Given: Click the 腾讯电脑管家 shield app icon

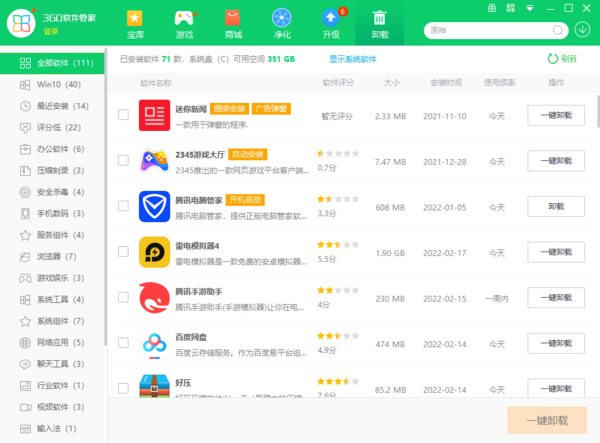Looking at the screenshot, I should (154, 207).
